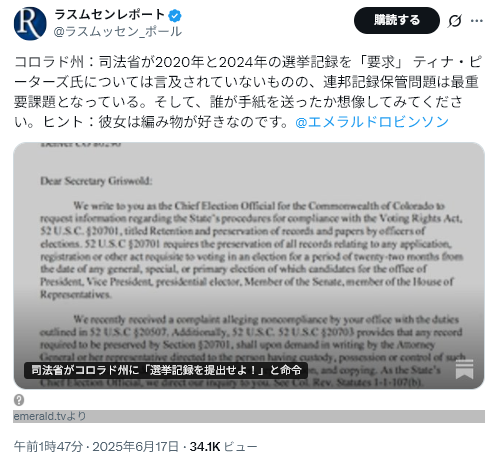Click the Dear Secretary Griswold line
Screen dimensions: 491x462
(x=96, y=181)
